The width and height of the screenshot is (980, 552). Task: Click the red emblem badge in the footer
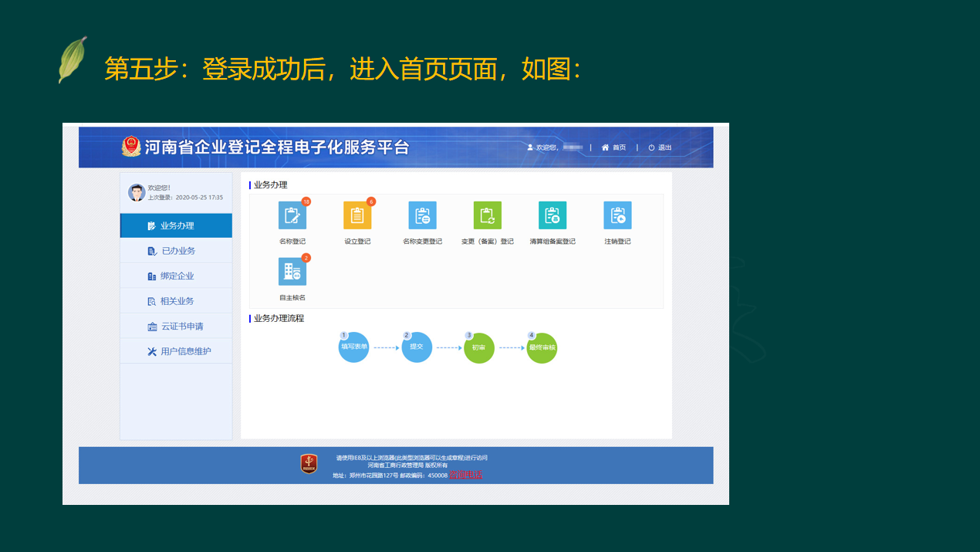click(x=307, y=463)
